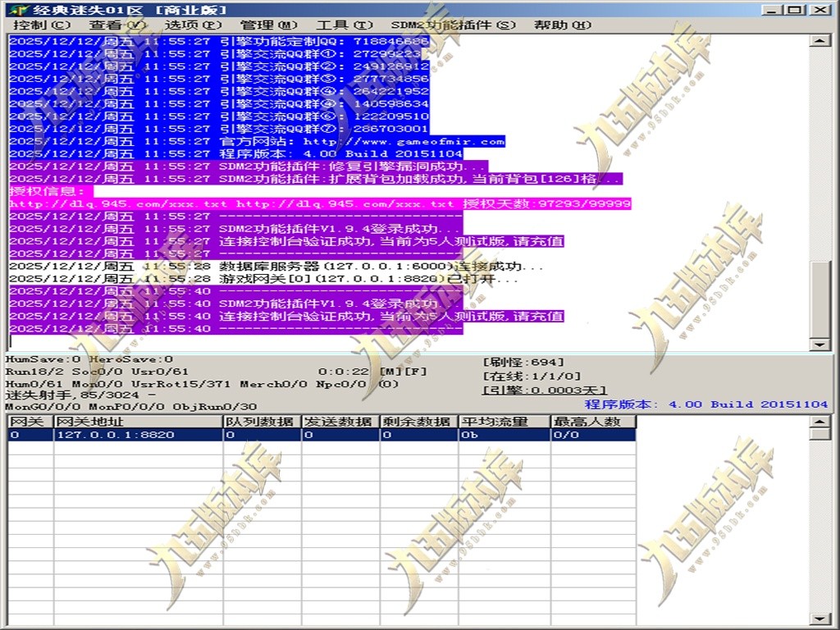Click the 网关地址 column header
Viewport: 840px width, 630px height.
(138, 422)
